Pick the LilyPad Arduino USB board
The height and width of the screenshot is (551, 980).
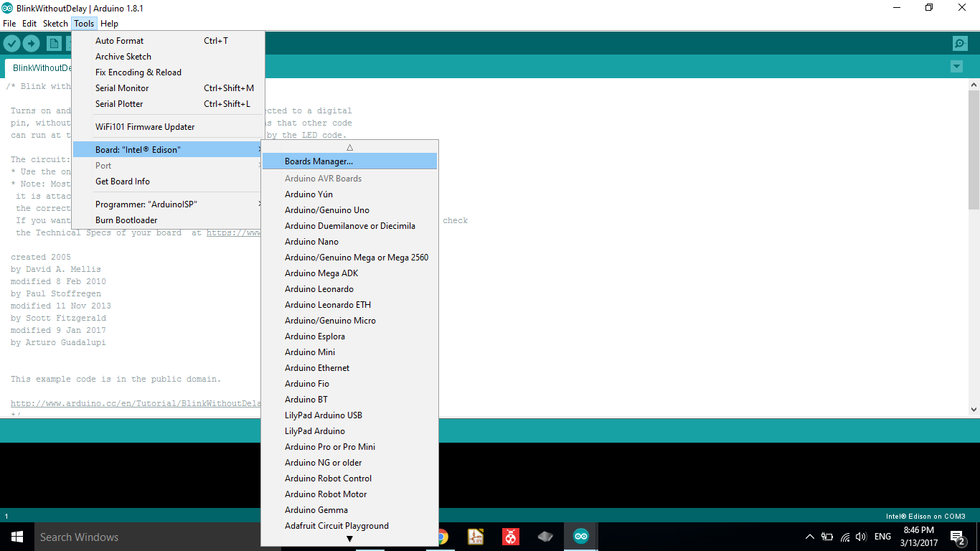pos(349,415)
